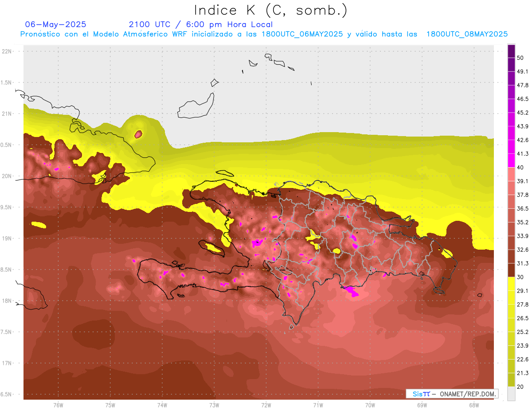
Task: Click the colorbar value "29.1"
Action: 522,291
